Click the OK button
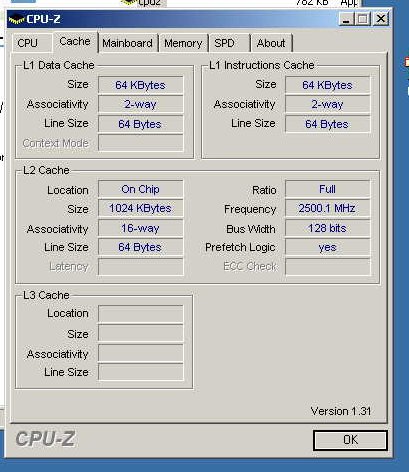The width and height of the screenshot is (409, 472). coord(350,440)
